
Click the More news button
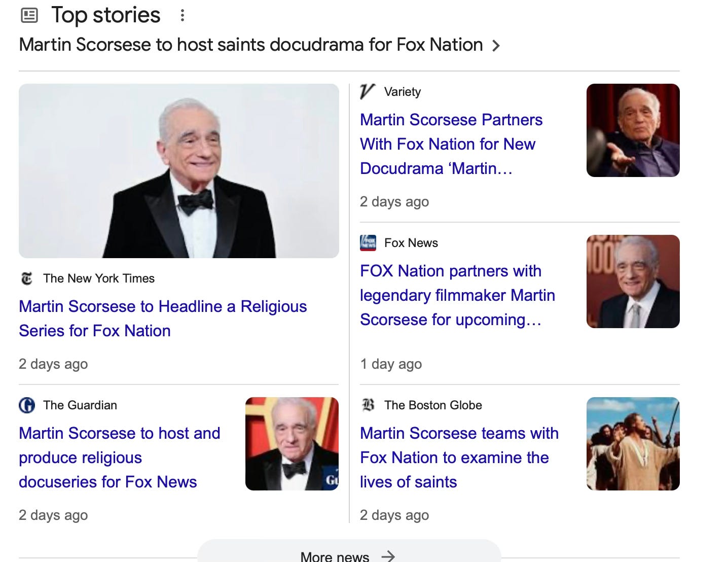(x=349, y=552)
